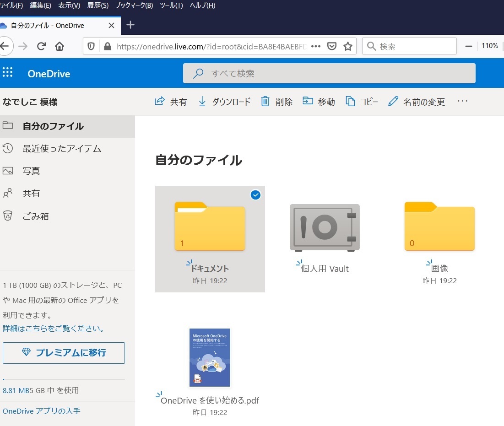
Task: Uncheck the ドキュメント folder selection circle
Action: (255, 195)
